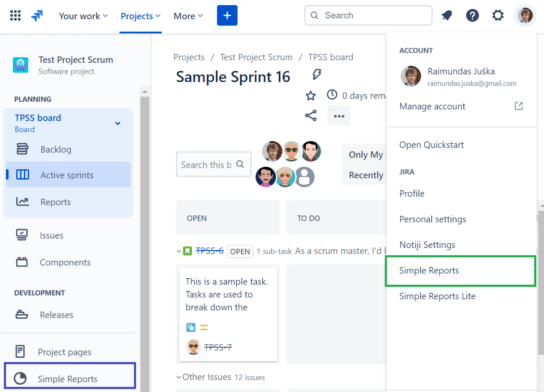
Task: Expand the Your work dropdown
Action: pos(83,16)
